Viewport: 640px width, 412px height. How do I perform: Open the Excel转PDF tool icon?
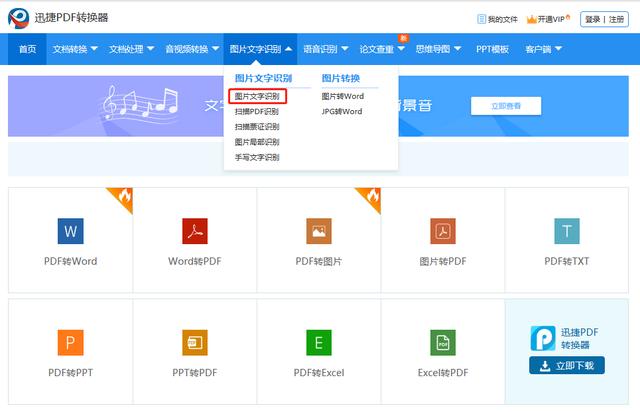coord(443,343)
